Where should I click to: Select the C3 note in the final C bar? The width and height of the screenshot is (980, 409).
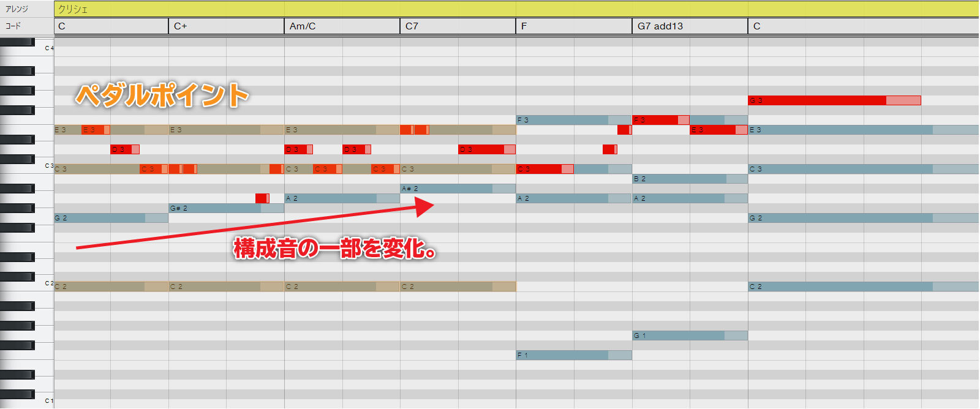pos(864,169)
